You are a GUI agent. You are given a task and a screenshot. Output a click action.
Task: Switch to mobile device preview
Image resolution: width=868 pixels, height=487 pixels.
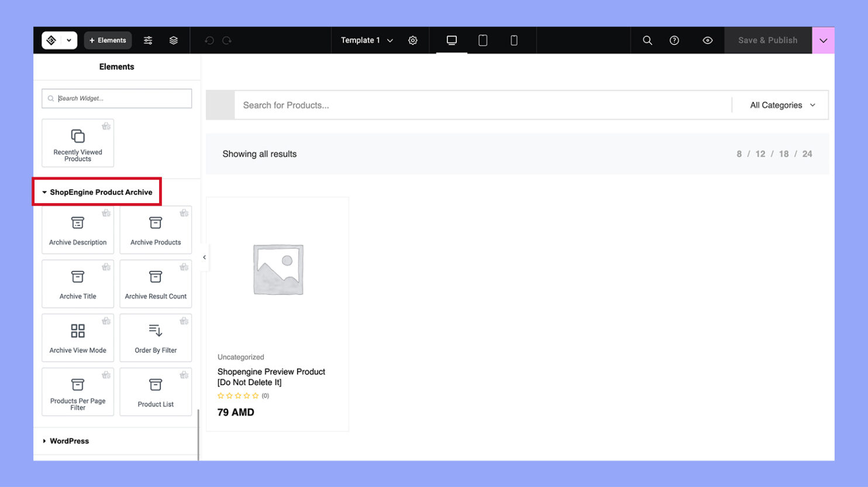[x=514, y=40]
